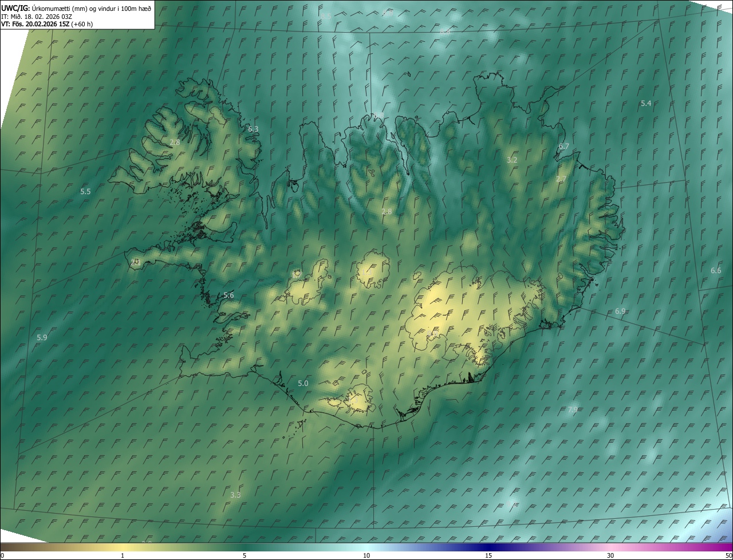Click the 6.6 value label at the east edge
Screen dimensions: 733x560
pos(716,271)
